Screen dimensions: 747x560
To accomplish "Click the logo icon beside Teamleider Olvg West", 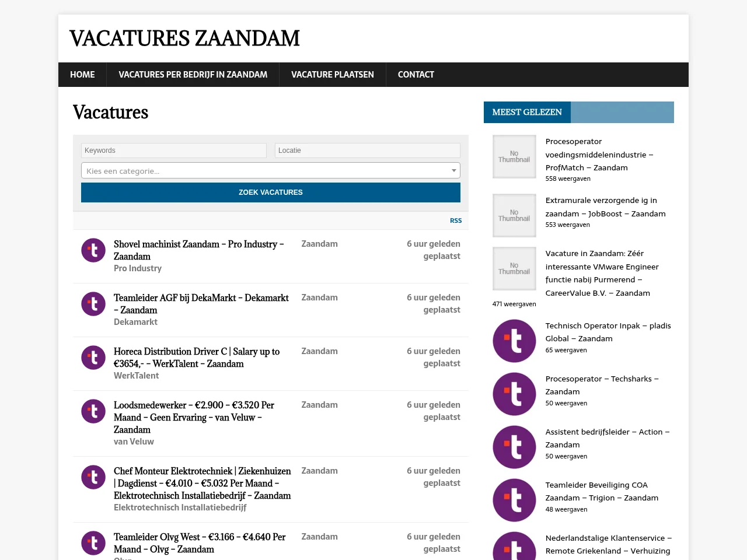I will coord(93,543).
